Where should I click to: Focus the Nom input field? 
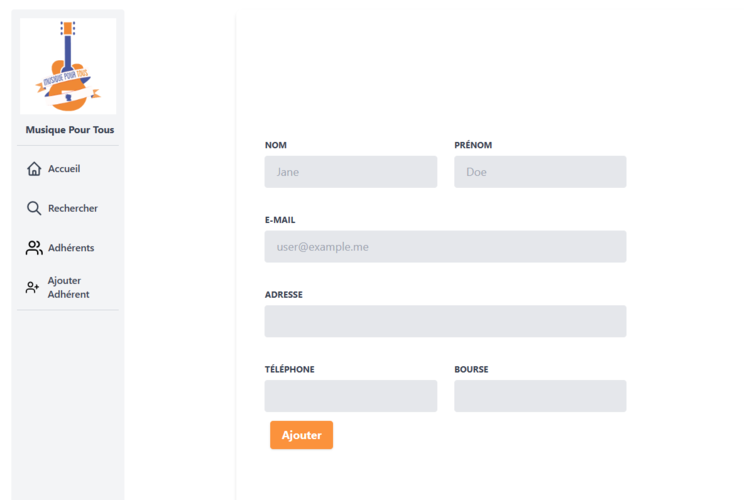[x=350, y=172]
